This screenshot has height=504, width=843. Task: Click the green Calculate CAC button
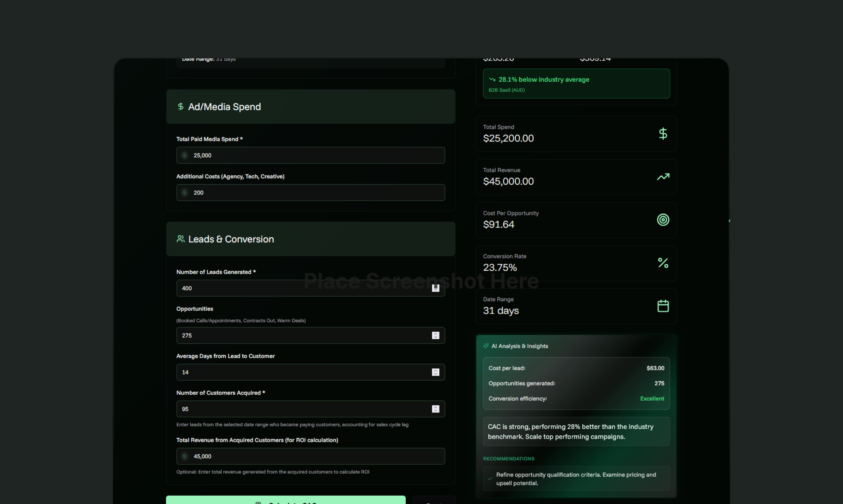(x=286, y=500)
